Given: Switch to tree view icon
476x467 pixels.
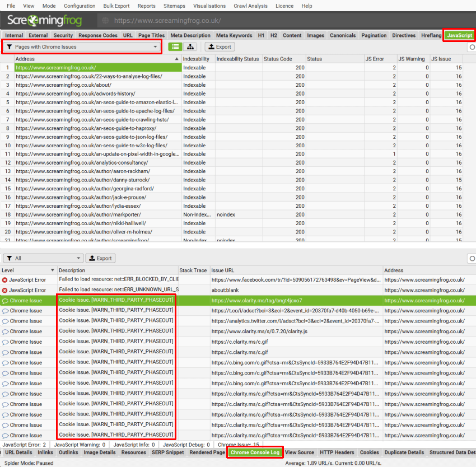Looking at the screenshot, I should pos(190,47).
